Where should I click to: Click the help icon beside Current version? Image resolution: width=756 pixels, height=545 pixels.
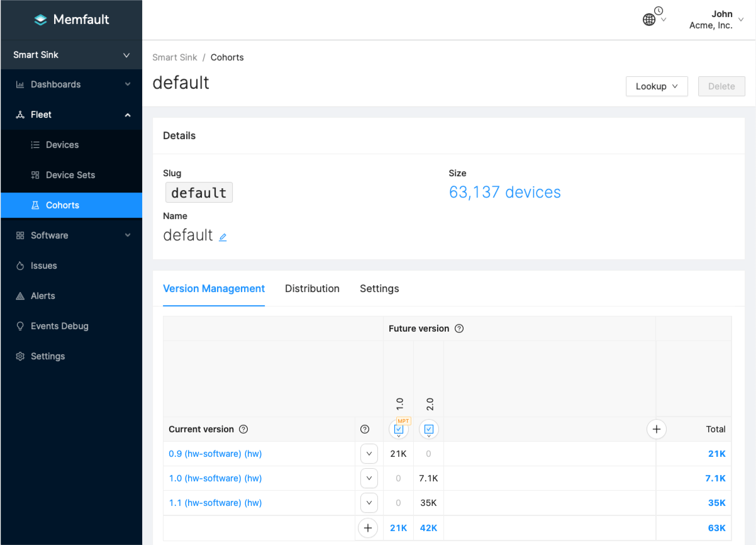pyautogui.click(x=243, y=429)
